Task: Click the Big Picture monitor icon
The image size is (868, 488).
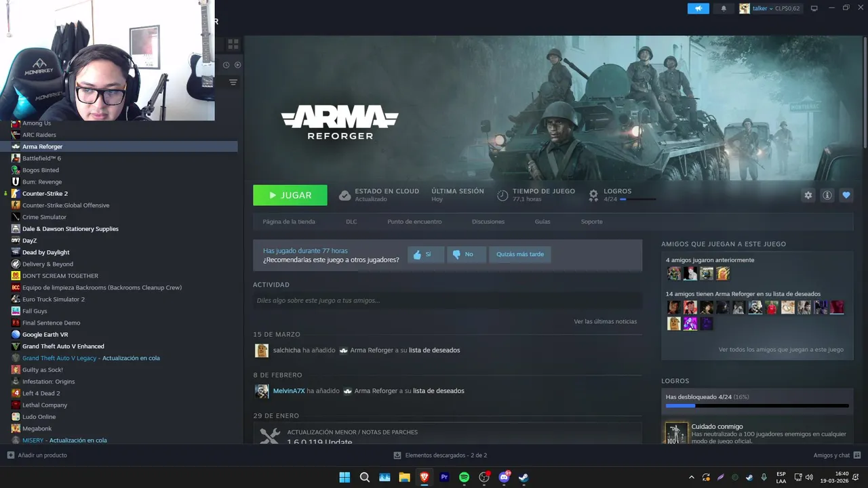Action: [814, 8]
